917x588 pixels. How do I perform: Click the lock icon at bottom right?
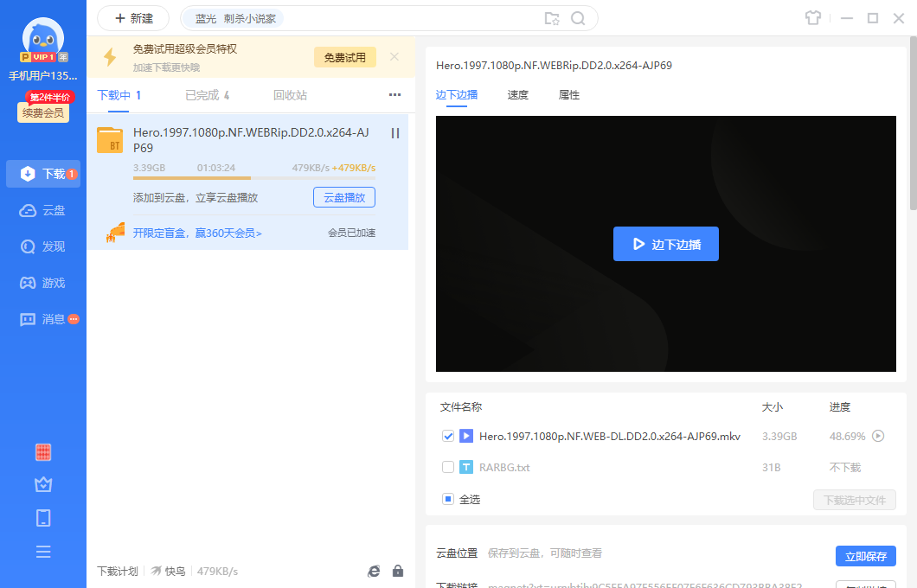[398, 571]
